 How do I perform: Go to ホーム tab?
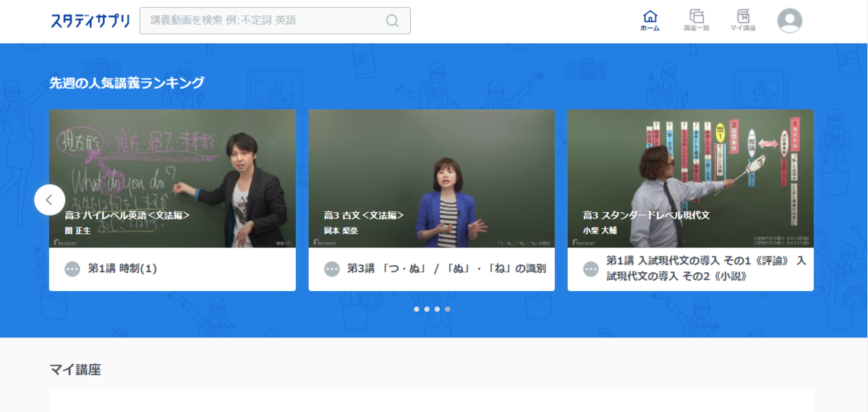(x=650, y=20)
